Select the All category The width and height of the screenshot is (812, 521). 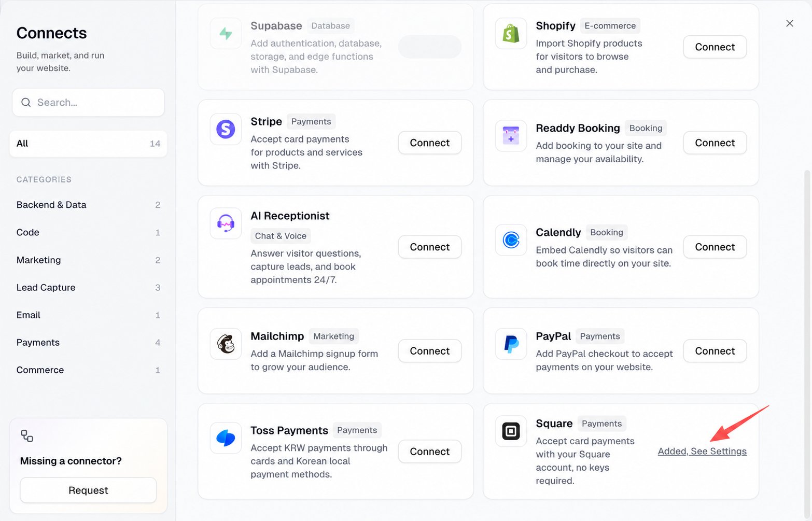pos(88,144)
